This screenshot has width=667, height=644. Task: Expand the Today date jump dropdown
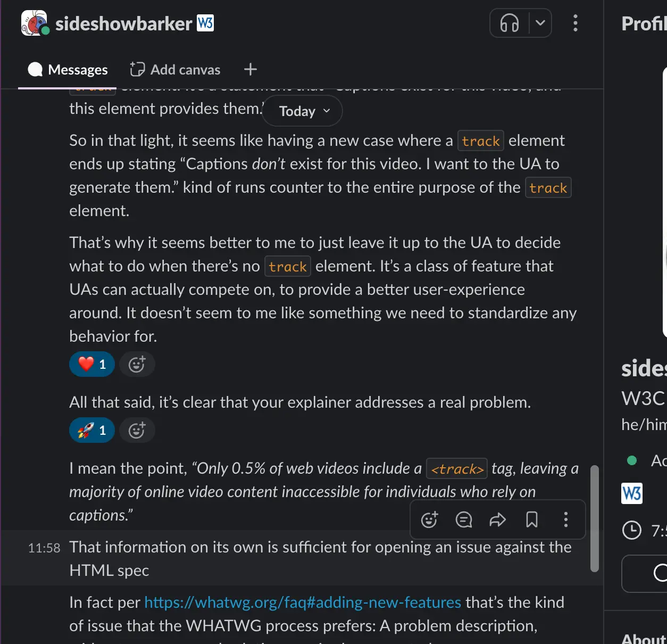(302, 111)
